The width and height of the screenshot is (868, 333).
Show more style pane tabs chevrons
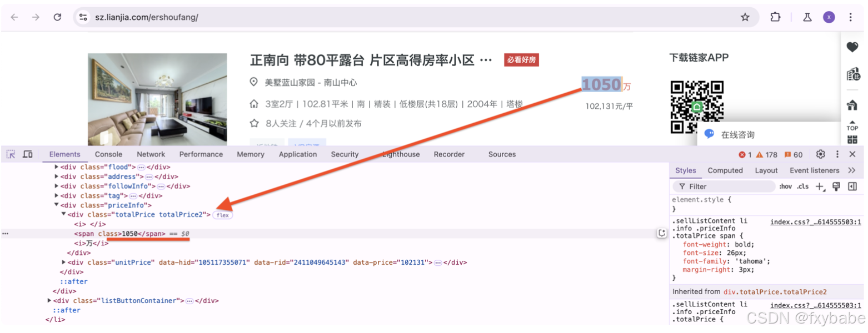[x=851, y=170]
